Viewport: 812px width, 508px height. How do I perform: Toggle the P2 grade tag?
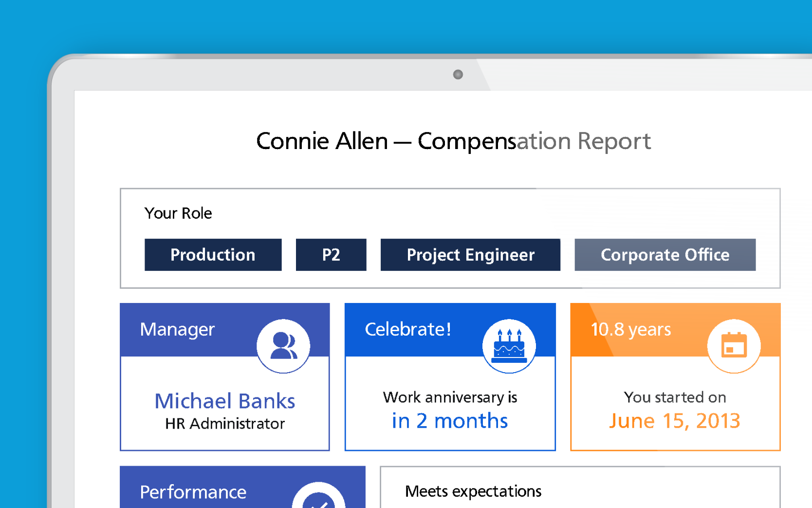point(331,255)
